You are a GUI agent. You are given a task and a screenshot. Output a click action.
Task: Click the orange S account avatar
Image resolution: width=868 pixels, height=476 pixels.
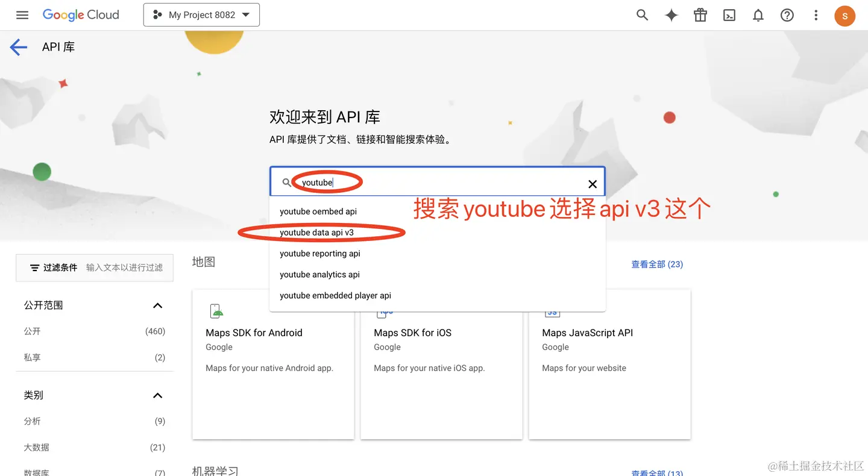[x=845, y=16]
